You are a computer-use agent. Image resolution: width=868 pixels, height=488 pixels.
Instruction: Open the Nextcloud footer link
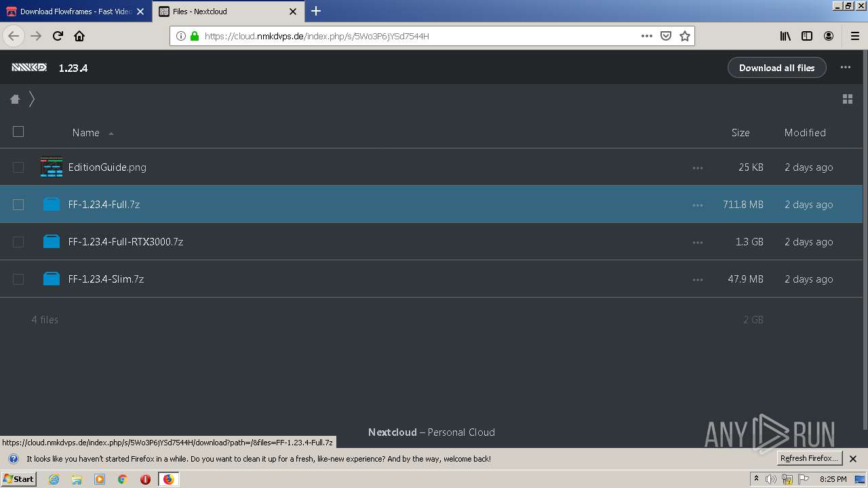pyautogui.click(x=393, y=432)
